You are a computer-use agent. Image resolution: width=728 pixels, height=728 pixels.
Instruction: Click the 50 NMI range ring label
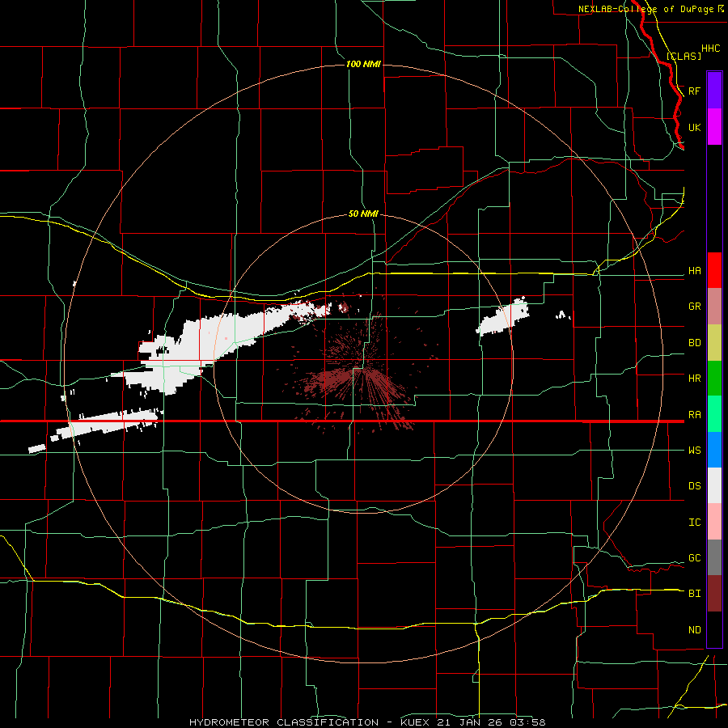click(x=363, y=214)
